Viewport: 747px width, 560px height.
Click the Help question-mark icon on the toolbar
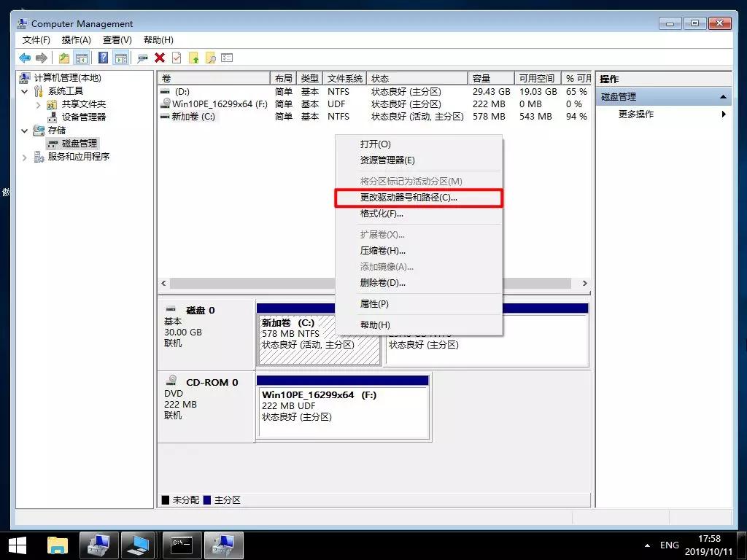tap(103, 58)
